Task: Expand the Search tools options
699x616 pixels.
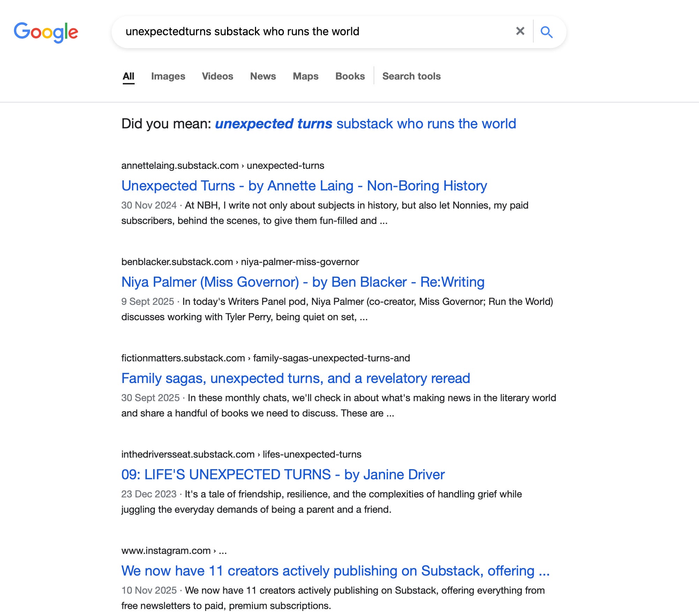Action: pos(411,76)
